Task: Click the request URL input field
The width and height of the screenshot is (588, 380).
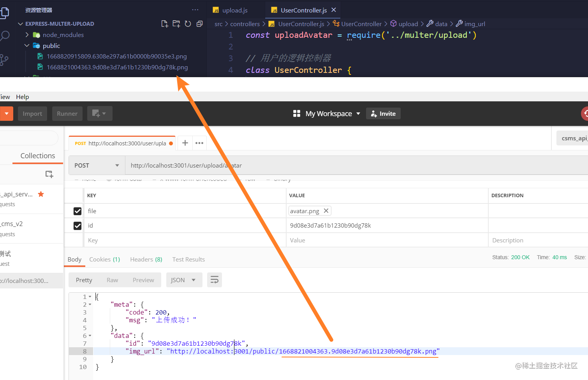Action: [356, 165]
